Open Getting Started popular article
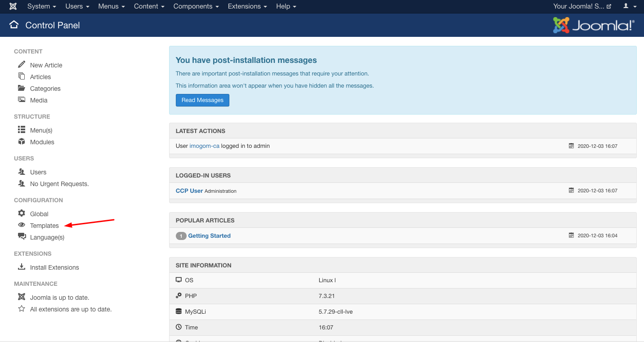Image resolution: width=644 pixels, height=342 pixels. click(x=209, y=235)
